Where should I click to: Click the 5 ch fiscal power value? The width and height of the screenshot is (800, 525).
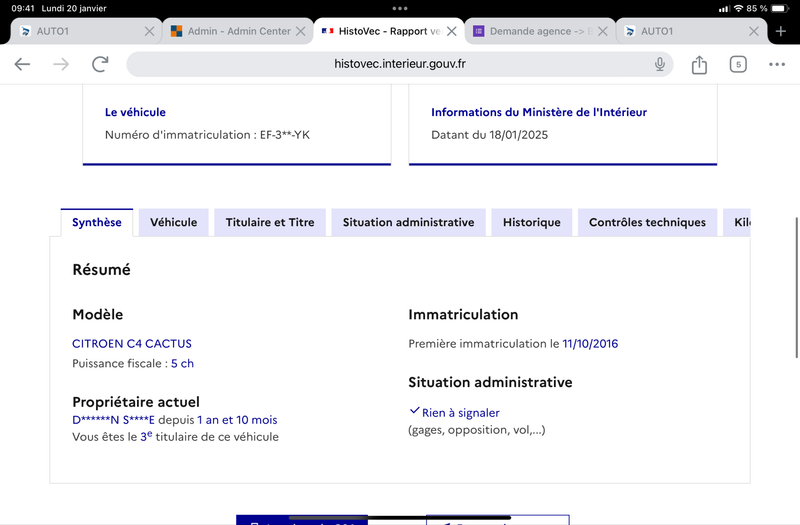click(182, 364)
